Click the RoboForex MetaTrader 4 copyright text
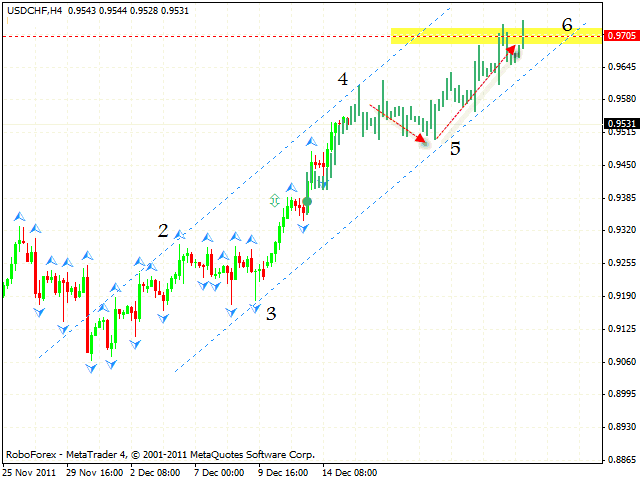Image resolution: width=640 pixels, height=480 pixels. pos(160,453)
